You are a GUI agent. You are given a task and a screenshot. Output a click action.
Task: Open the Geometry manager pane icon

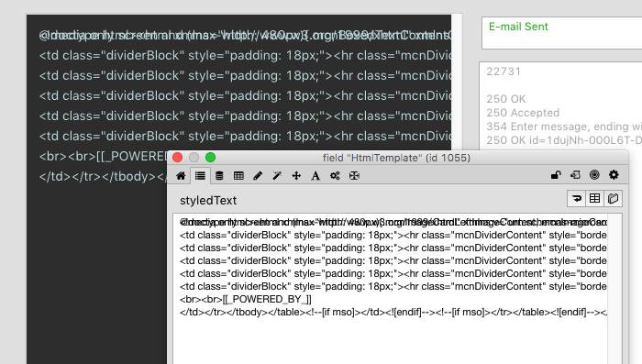(354, 176)
